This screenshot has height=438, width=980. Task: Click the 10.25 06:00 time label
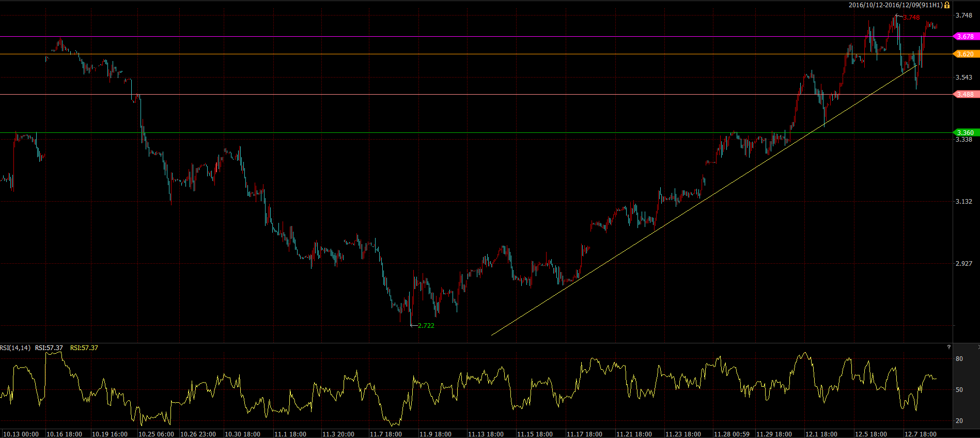coord(157,434)
